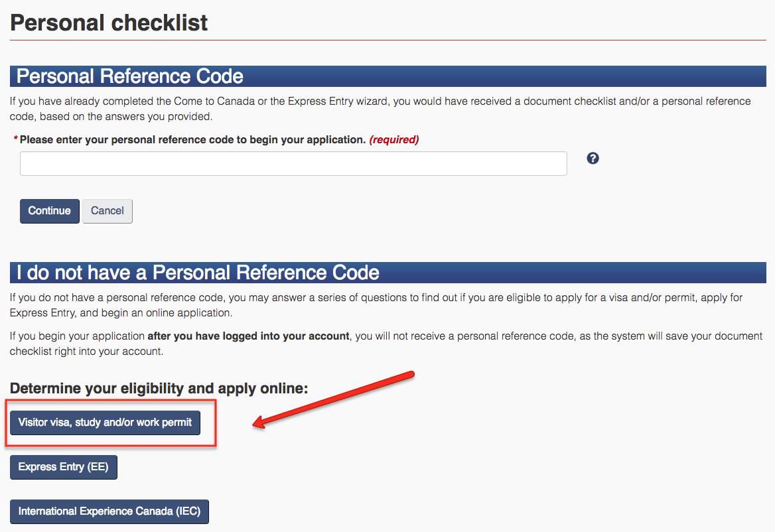Viewport: 775px width, 532px height.
Task: Click the red asterisk before the field label
Action: tap(16, 140)
